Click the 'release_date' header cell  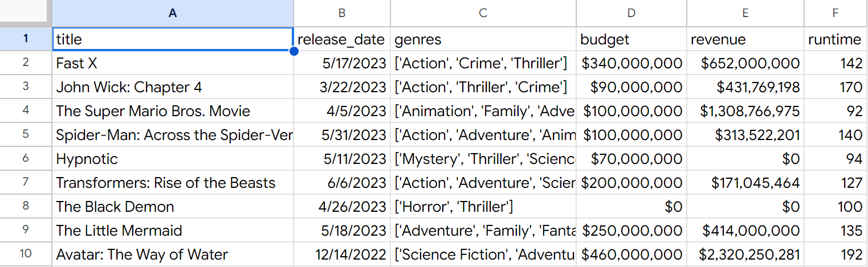342,39
